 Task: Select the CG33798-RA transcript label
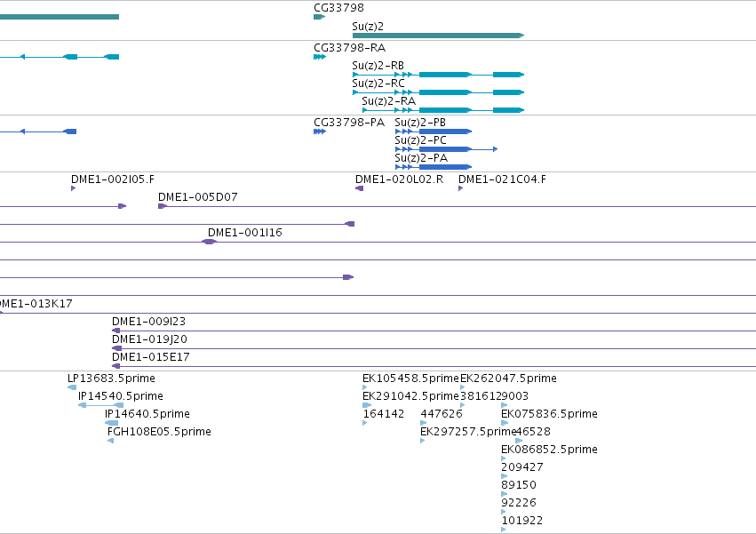[x=349, y=48]
